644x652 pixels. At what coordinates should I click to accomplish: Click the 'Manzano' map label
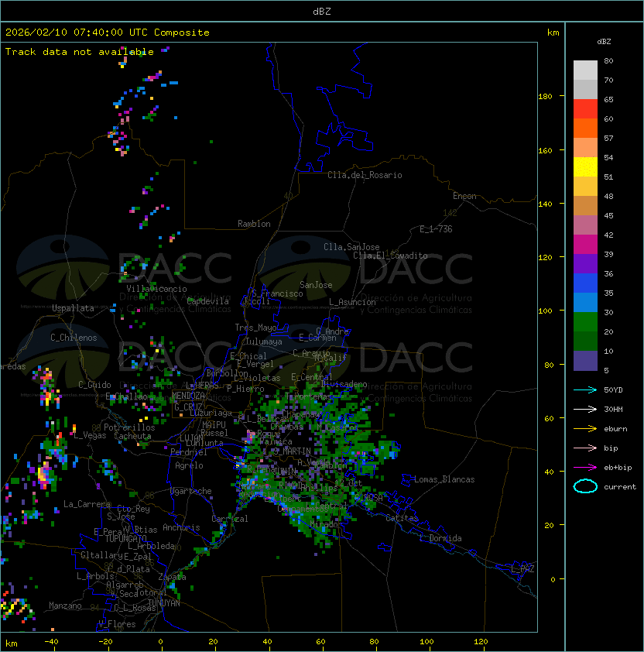65,606
